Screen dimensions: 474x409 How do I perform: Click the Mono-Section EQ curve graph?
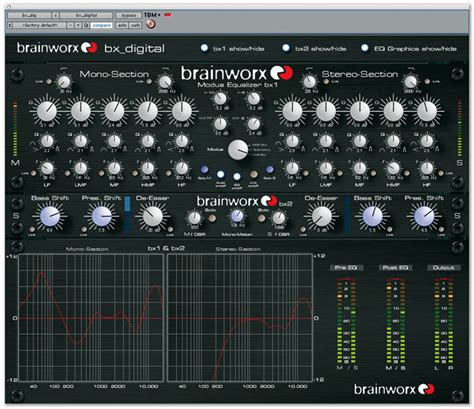coord(91,318)
